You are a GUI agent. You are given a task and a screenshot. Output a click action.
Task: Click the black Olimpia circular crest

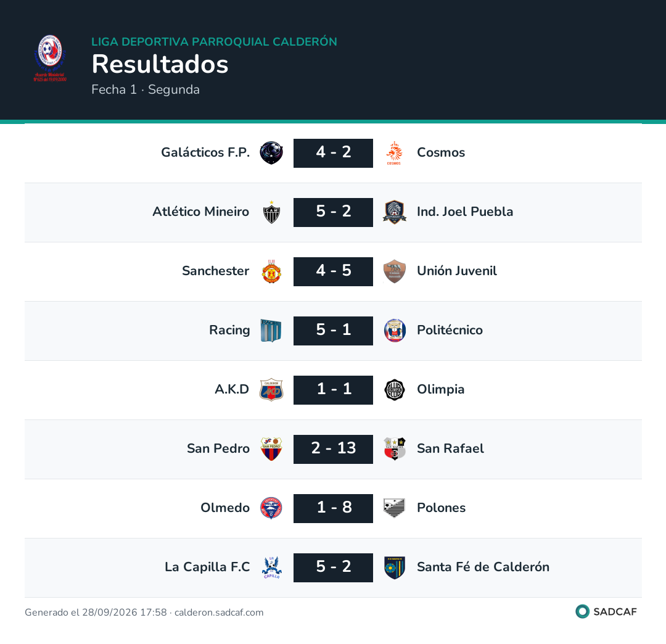point(395,390)
